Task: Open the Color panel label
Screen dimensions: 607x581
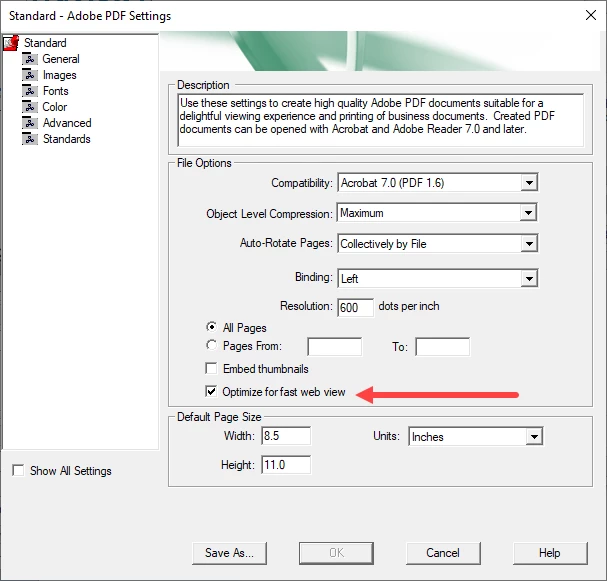Action: pos(55,107)
